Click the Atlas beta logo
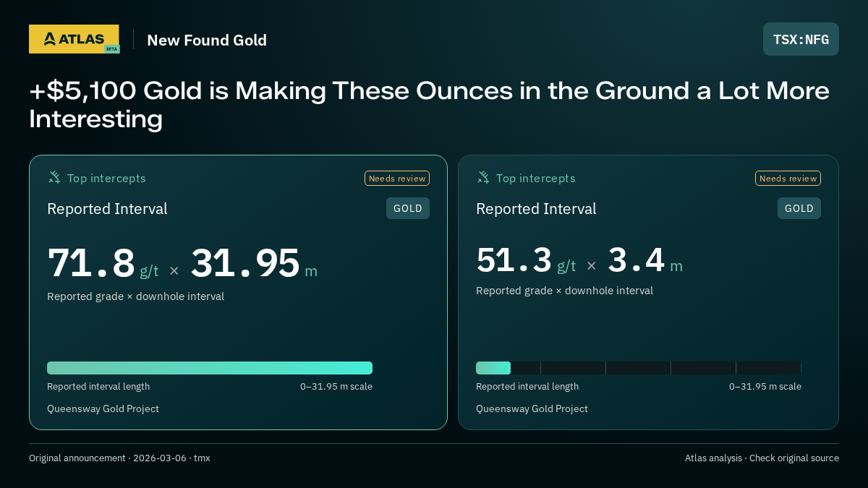Viewport: 868px width, 488px height. (75, 39)
